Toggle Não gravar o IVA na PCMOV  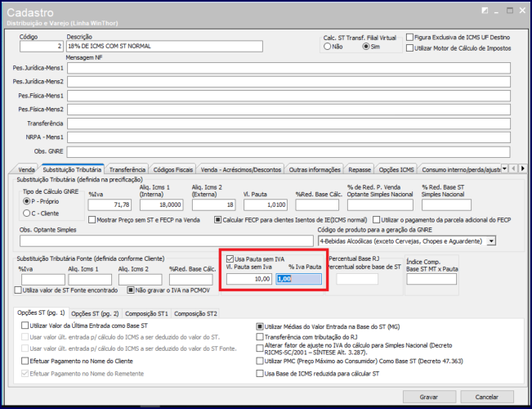coord(131,290)
